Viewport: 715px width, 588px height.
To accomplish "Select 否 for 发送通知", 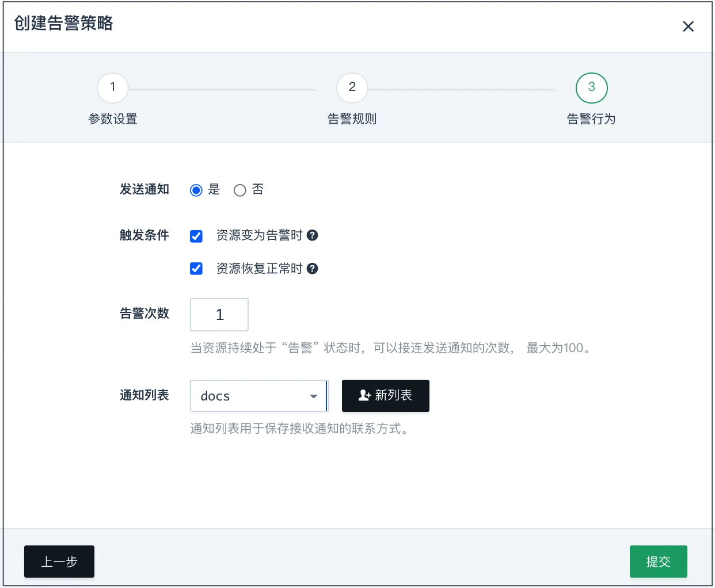I will pyautogui.click(x=240, y=190).
